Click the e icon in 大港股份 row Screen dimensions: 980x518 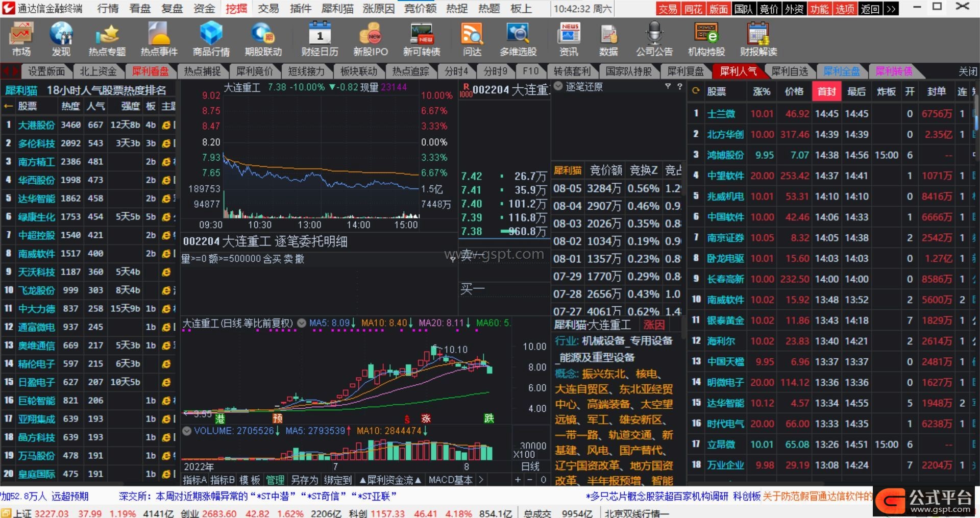point(166,125)
